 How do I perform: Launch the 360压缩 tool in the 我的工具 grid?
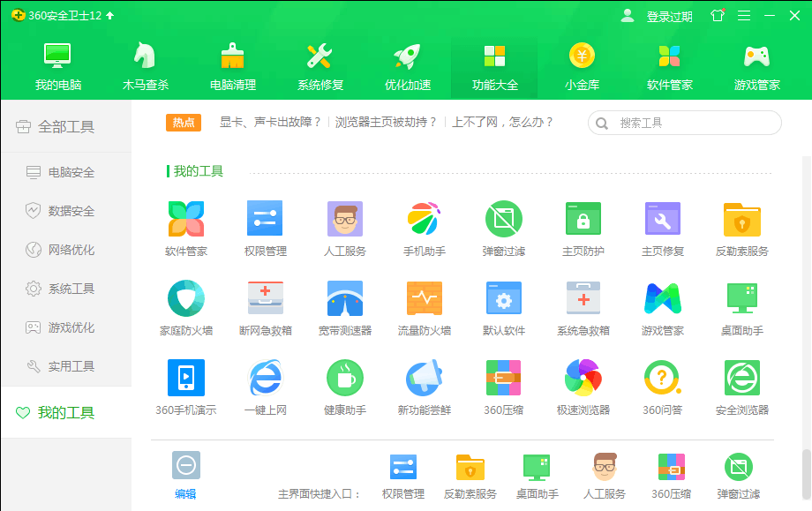click(504, 378)
